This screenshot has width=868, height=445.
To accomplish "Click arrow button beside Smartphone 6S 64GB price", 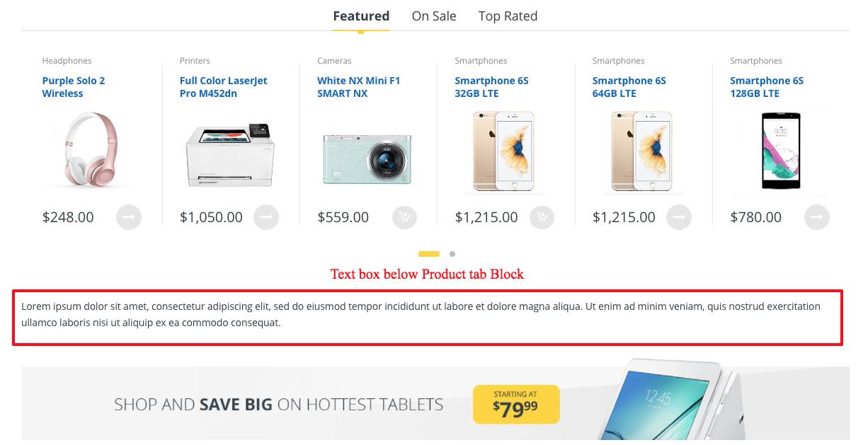I will pos(679,217).
